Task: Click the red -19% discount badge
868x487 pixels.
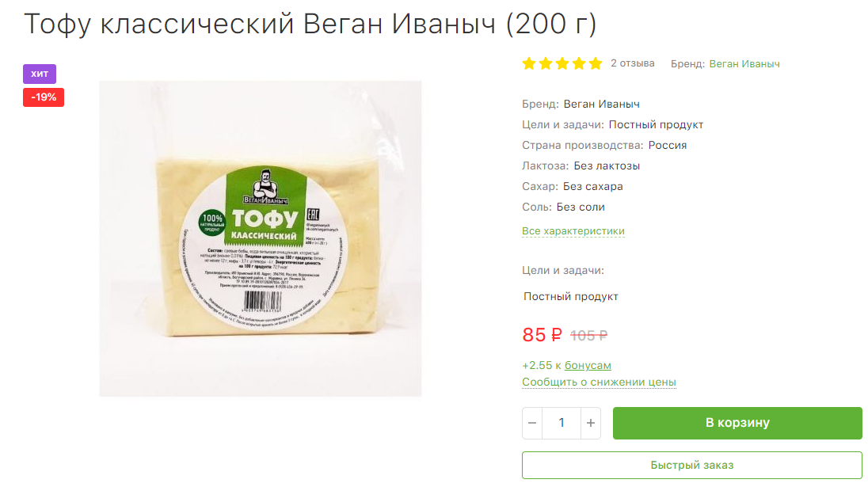Action: (44, 97)
